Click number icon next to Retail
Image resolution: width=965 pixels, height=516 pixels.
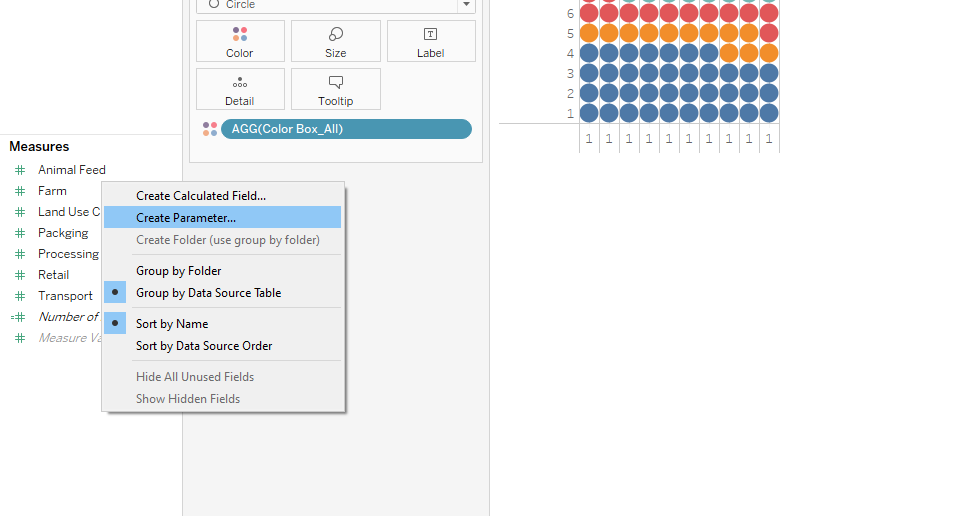pos(20,275)
